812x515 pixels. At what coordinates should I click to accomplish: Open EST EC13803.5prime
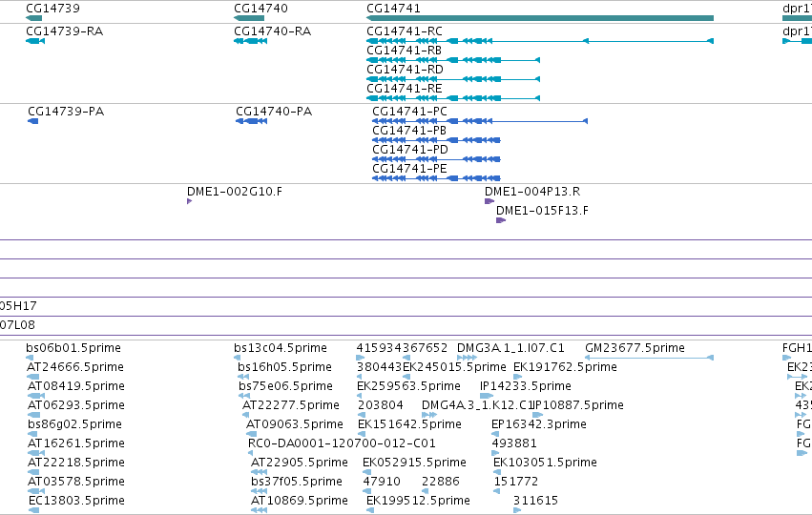pyautogui.click(x=76, y=501)
